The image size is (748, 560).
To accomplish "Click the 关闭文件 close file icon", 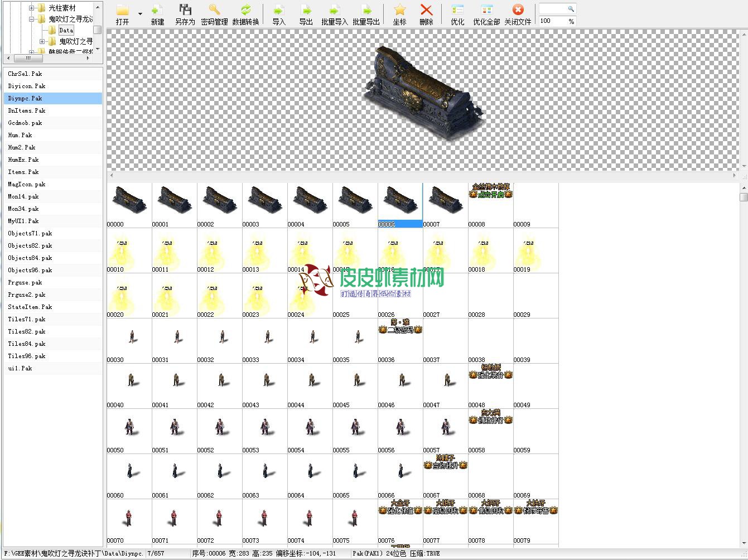I will coord(518,10).
